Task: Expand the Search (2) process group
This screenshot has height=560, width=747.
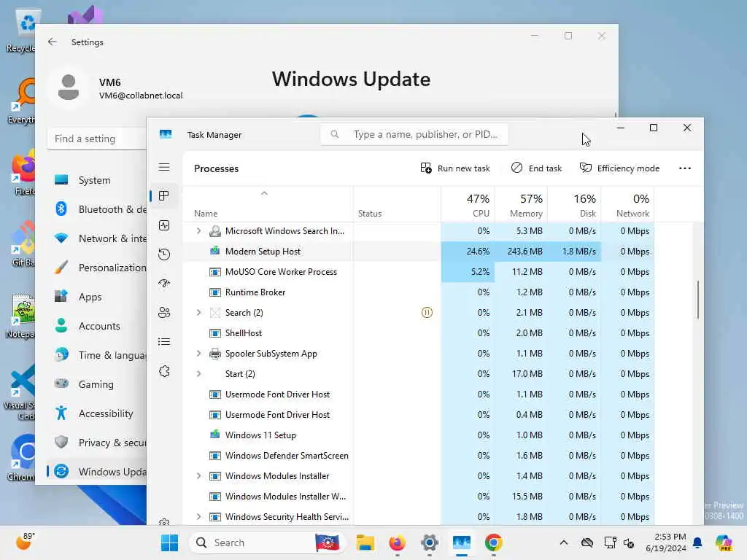Action: 198,312
